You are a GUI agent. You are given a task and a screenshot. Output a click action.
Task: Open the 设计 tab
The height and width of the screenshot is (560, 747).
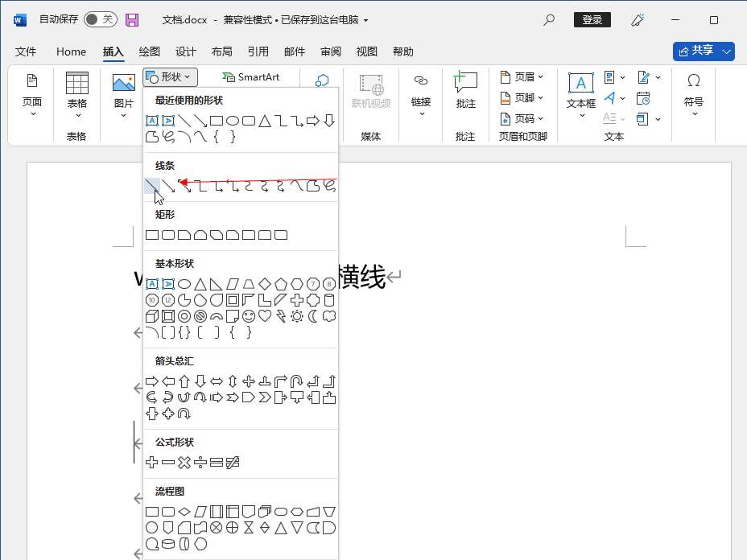(x=185, y=51)
